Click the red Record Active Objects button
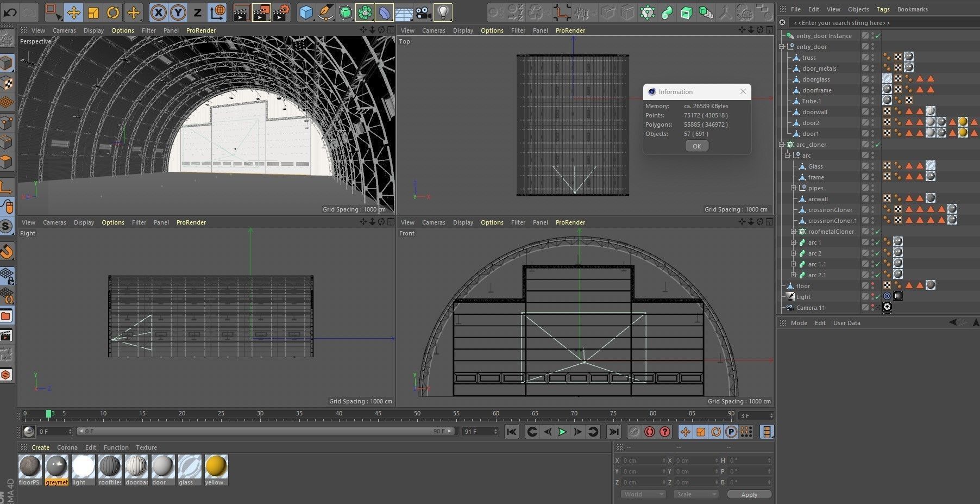Viewport: 980px width, 504px height. [634, 432]
